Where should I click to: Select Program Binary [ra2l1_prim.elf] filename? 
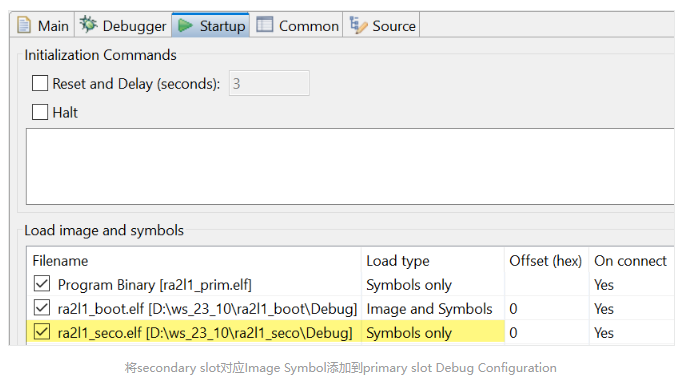155,285
